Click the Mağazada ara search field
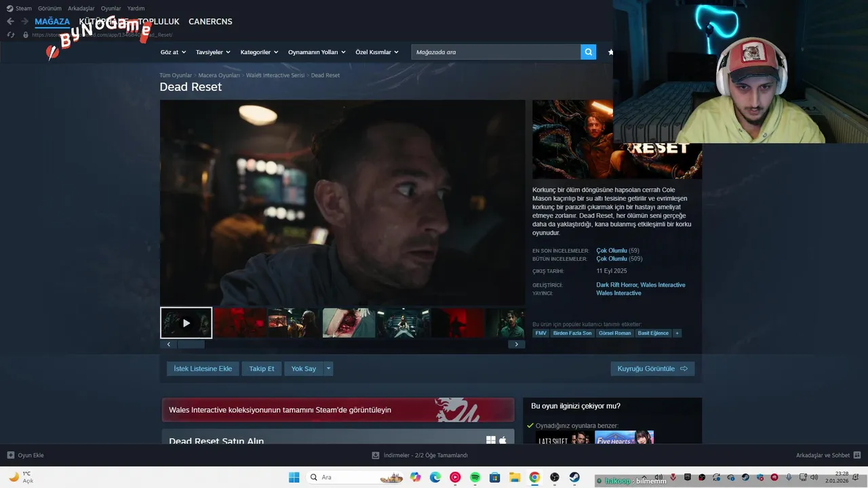 pyautogui.click(x=496, y=52)
